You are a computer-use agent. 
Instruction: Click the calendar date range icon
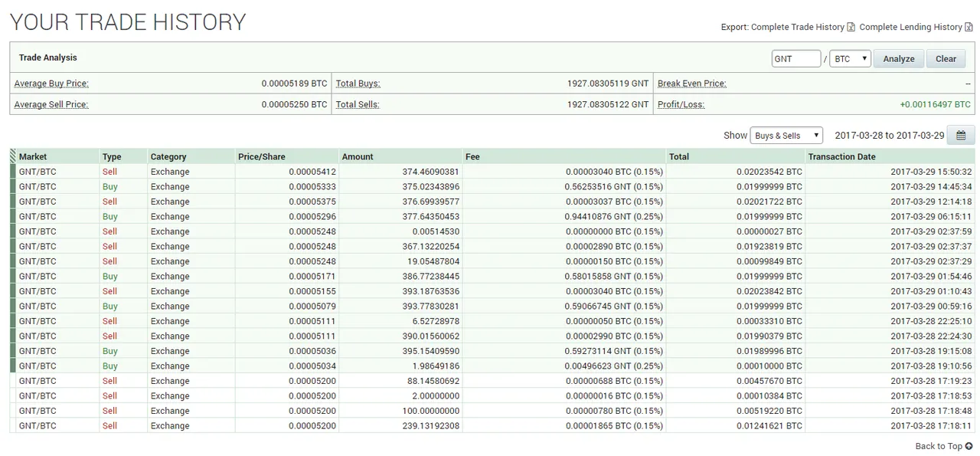961,136
